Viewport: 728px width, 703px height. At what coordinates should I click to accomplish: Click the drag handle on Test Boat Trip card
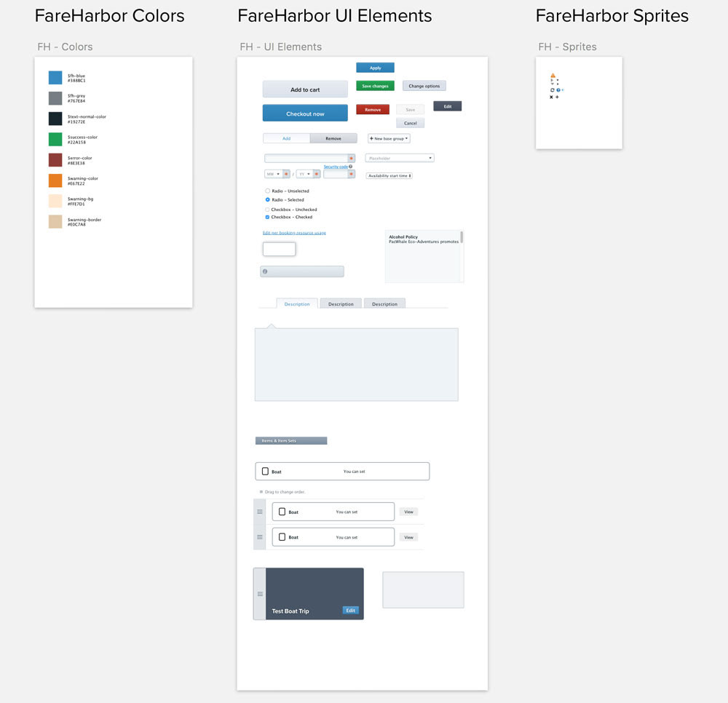point(260,594)
